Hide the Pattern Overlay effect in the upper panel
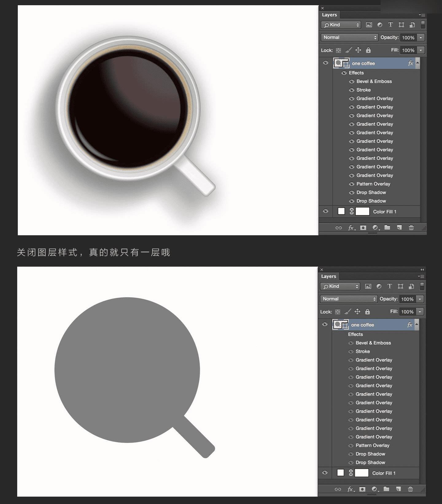 pyautogui.click(x=352, y=184)
